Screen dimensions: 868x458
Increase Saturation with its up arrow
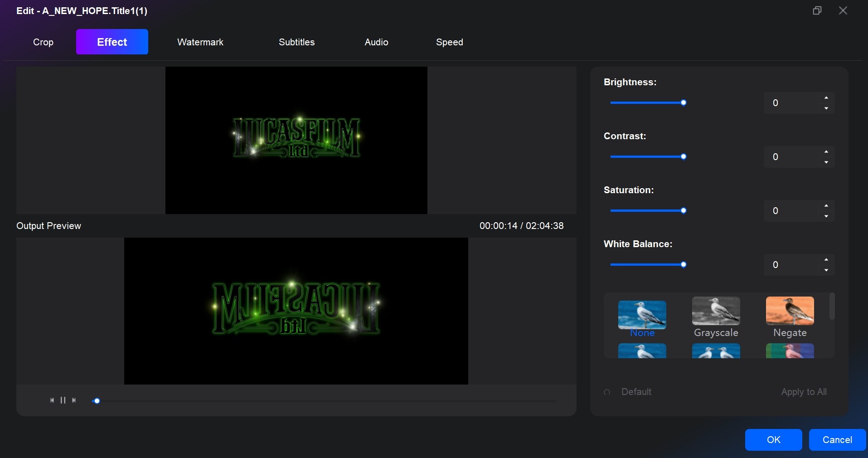click(x=826, y=205)
